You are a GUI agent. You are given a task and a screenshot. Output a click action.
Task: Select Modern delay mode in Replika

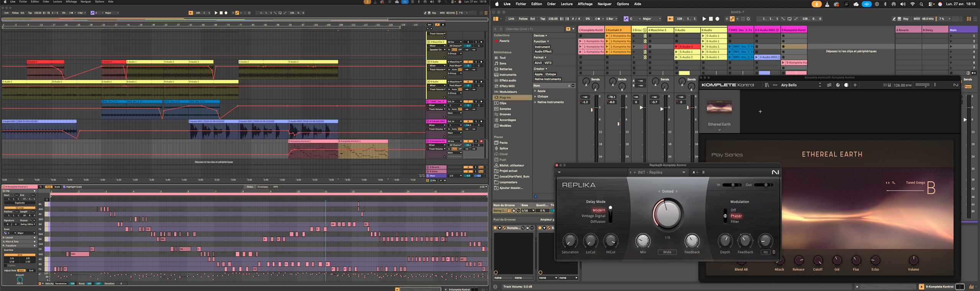coord(599,210)
